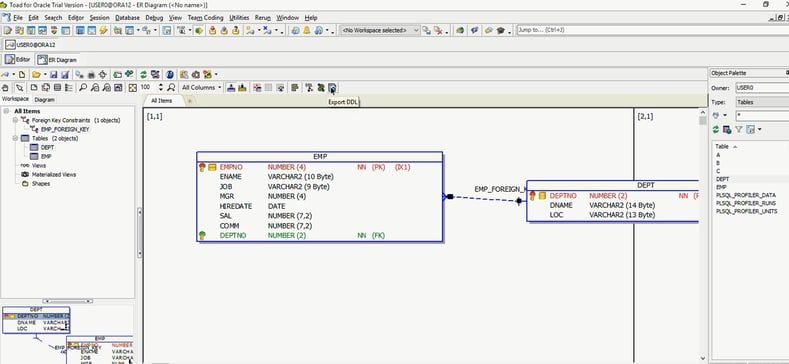Click the EMP table title bar in diagram
789x364 pixels.
320,157
